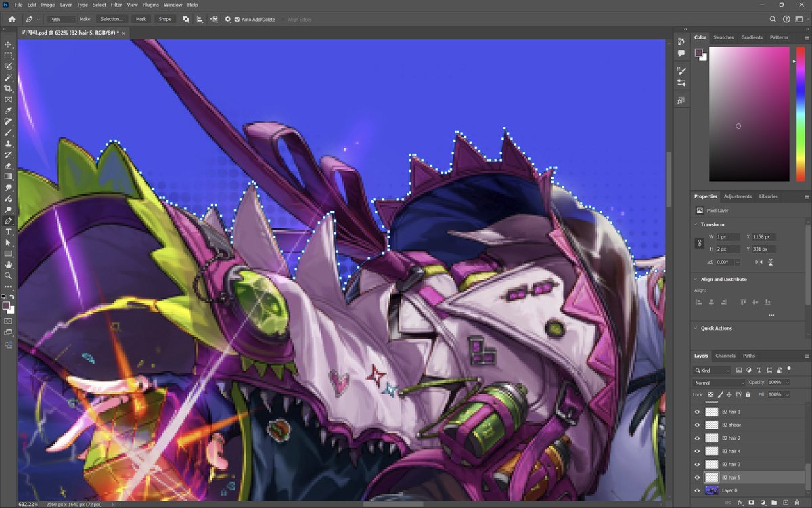The width and height of the screenshot is (812, 508).
Task: Hide the B2 hair 4 layer
Action: tap(697, 451)
